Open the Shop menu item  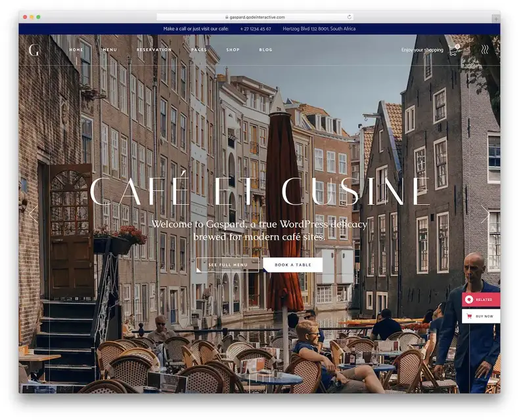click(233, 50)
